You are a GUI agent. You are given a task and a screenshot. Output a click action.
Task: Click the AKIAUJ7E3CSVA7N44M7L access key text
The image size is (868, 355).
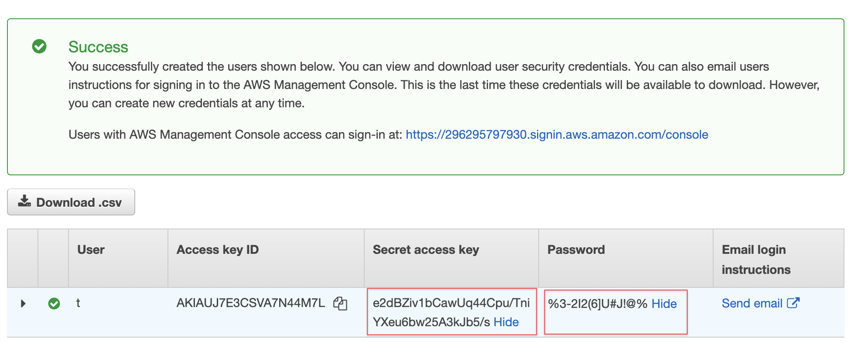pos(250,303)
